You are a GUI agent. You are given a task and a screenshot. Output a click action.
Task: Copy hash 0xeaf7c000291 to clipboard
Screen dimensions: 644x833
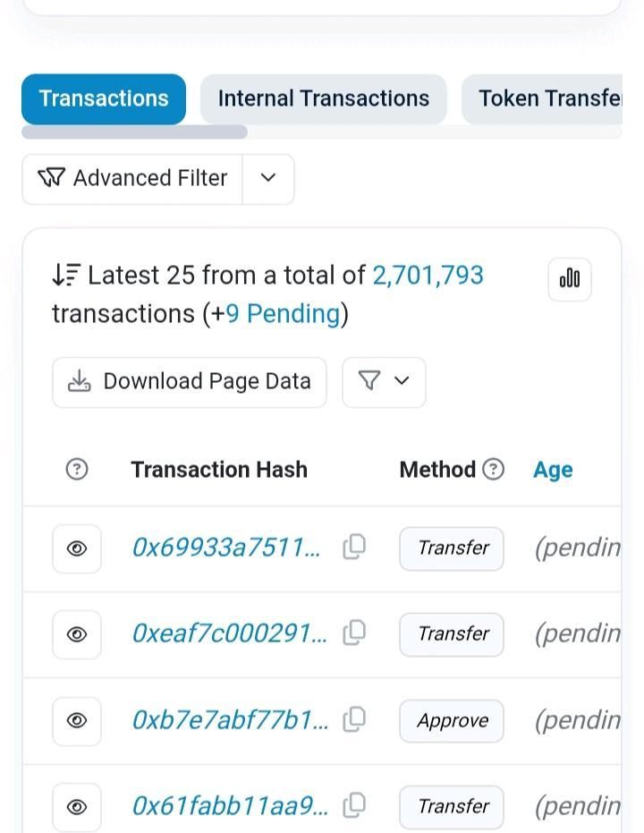coord(354,633)
